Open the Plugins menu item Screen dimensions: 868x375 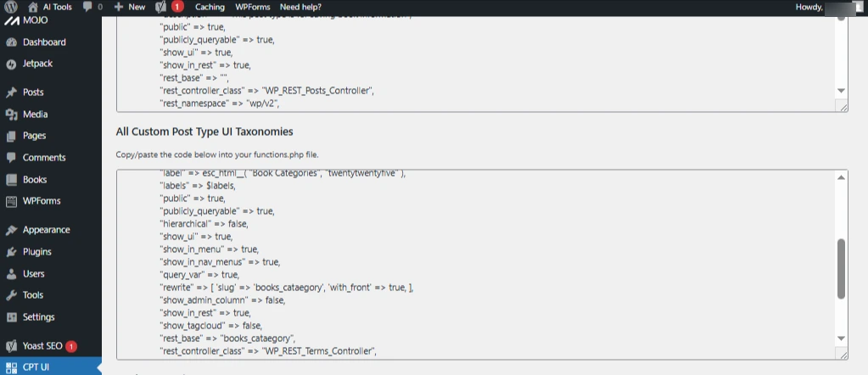36,252
